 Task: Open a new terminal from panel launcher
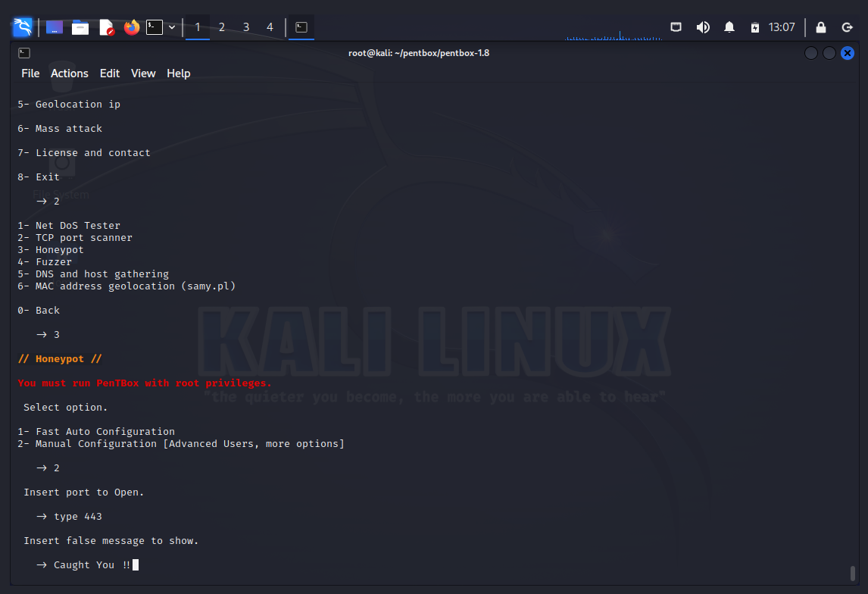coord(155,27)
